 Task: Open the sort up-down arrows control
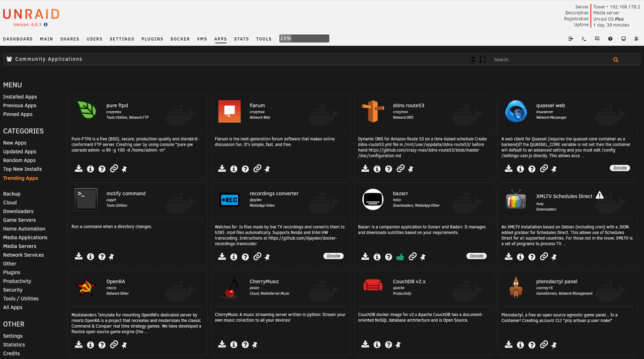point(473,59)
